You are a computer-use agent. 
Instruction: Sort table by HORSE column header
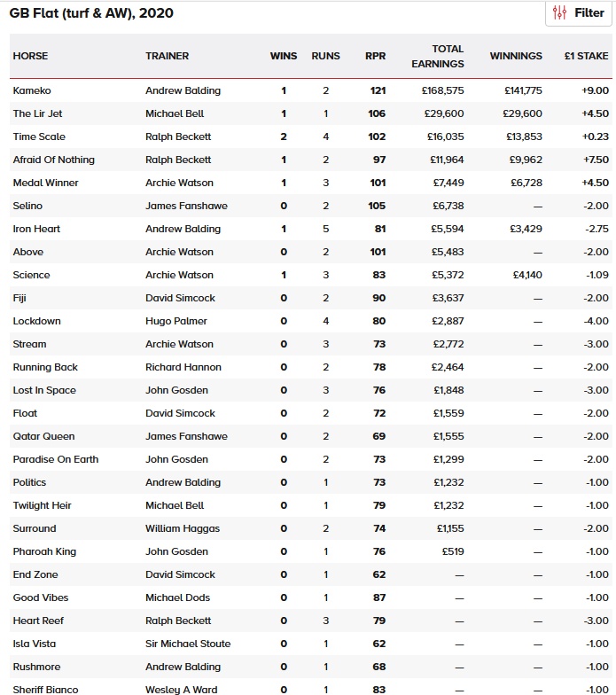tap(30, 56)
